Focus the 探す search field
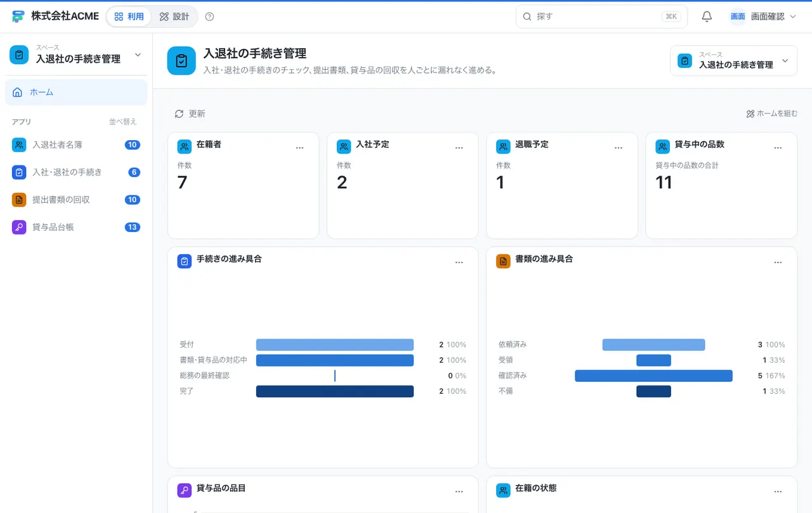This screenshot has width=812, height=513. [x=601, y=16]
